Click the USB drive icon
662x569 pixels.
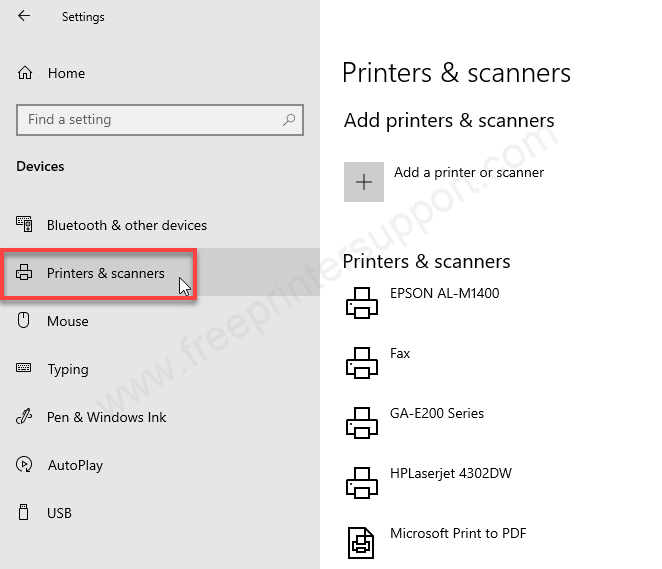coord(25,513)
